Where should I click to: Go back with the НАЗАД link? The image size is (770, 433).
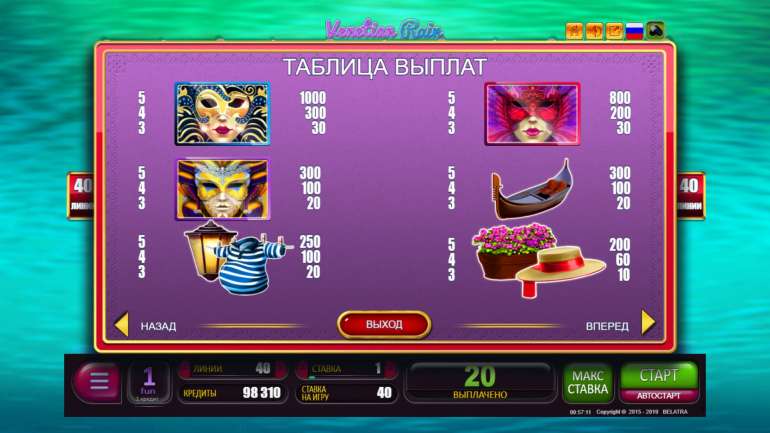pyautogui.click(x=158, y=326)
